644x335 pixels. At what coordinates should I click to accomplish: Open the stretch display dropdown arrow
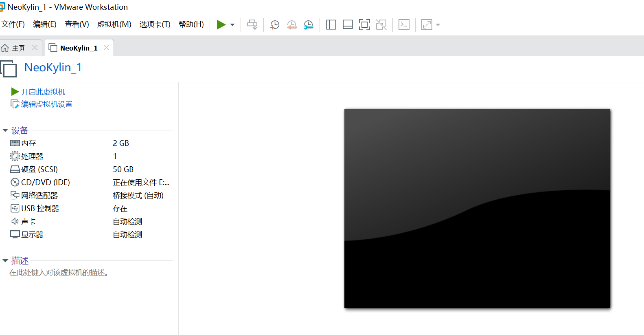tap(438, 25)
